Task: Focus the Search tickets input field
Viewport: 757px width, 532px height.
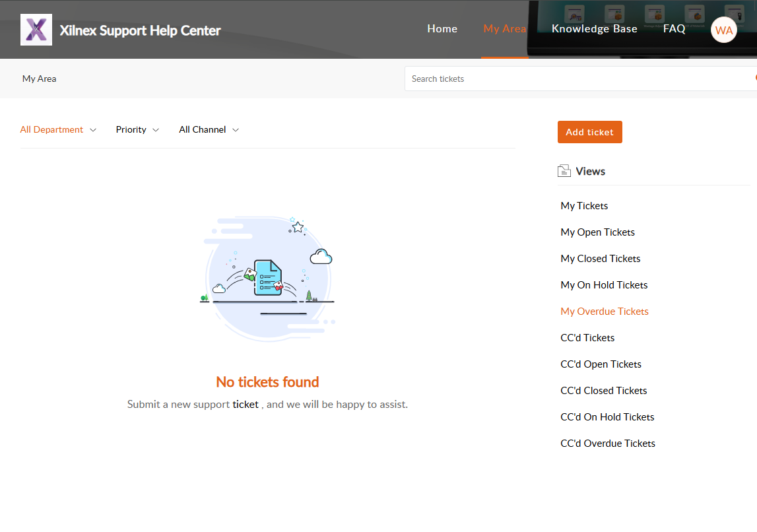Action: pos(574,79)
